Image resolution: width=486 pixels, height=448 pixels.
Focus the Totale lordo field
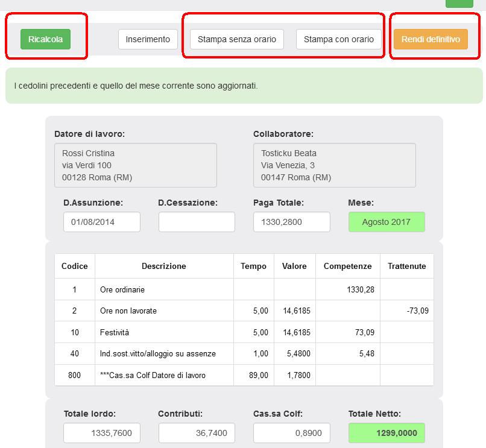pos(101,433)
